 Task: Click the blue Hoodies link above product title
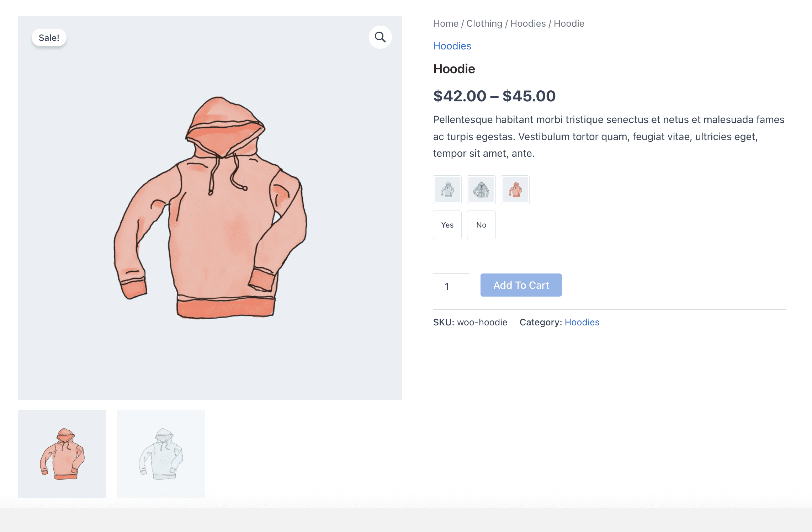coord(452,46)
